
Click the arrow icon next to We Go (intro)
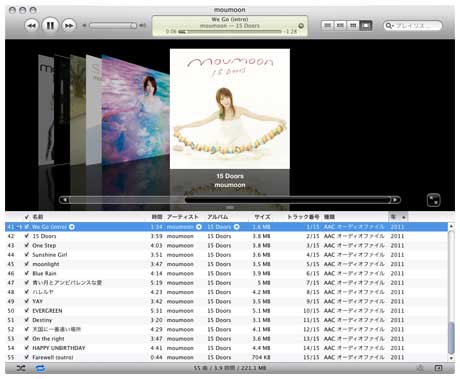[x=72, y=227]
